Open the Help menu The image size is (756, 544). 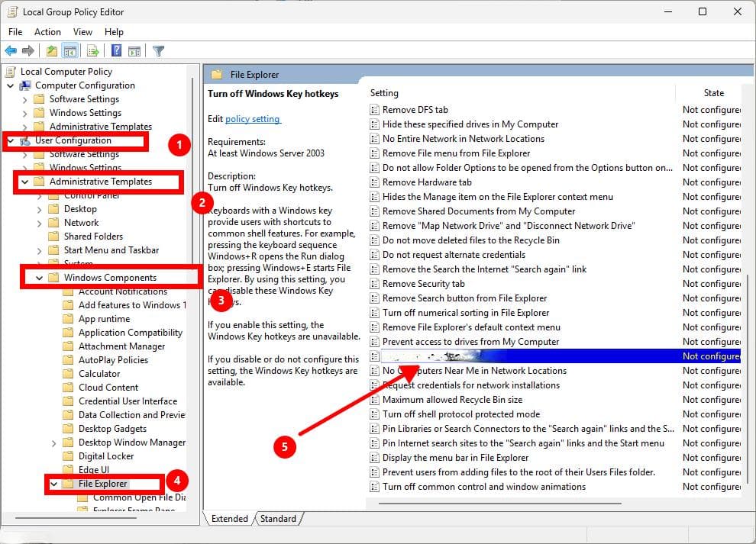(x=114, y=32)
